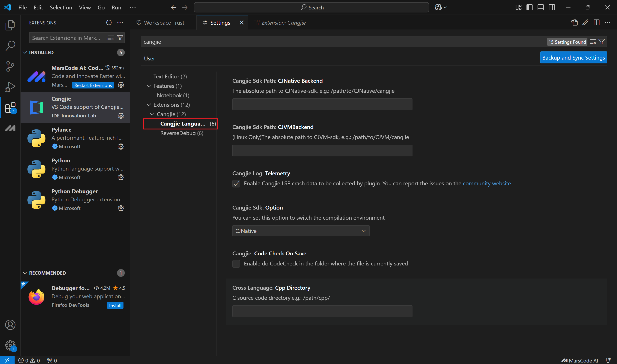This screenshot has height=364, width=617.
Task: Click Backup and Sync Settings button
Action: (x=573, y=57)
